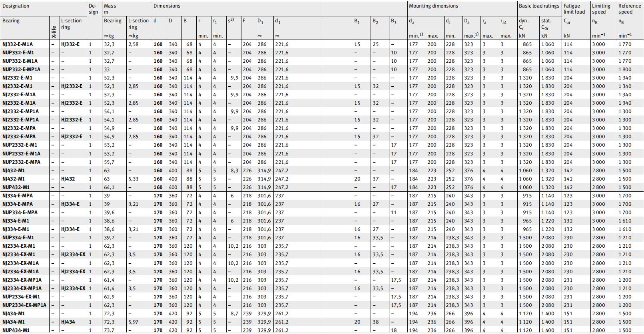The image size is (644, 334).
Task: Select L-section ring HJ432
Action: (68, 179)
